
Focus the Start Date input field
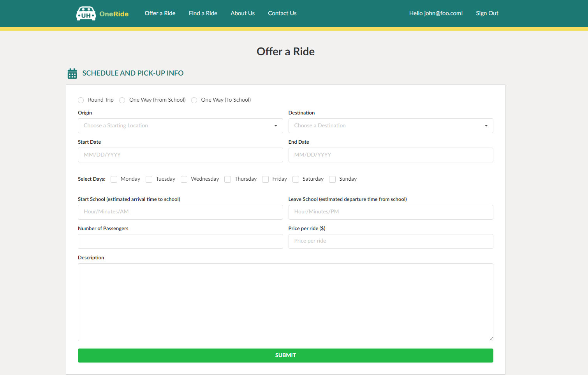click(x=180, y=155)
